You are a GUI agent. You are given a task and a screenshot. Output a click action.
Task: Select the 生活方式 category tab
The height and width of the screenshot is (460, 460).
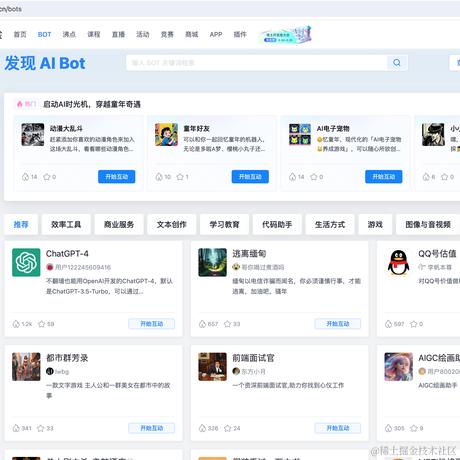click(x=330, y=225)
